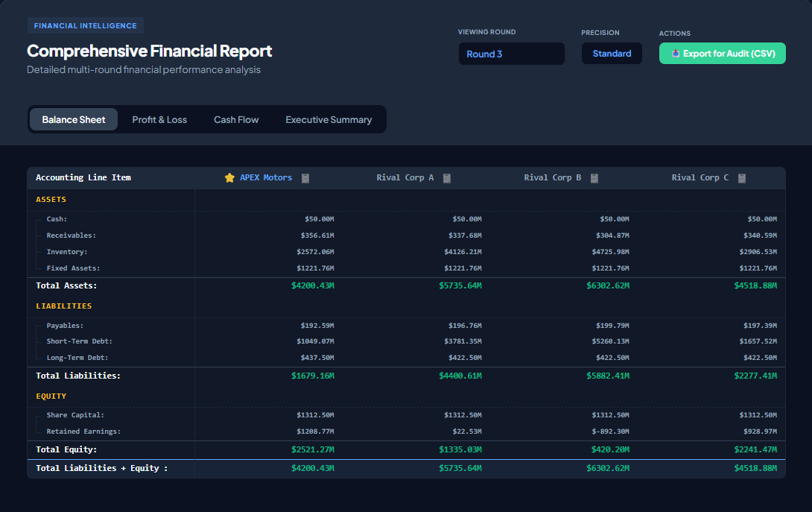
Task: Click the ASSETS section header
Action: coord(51,199)
